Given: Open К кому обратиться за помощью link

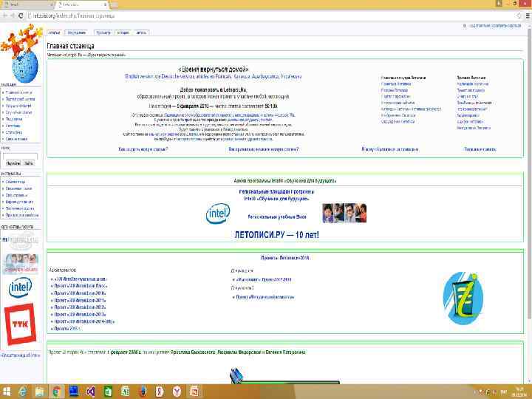Looking at the screenshot, I should 390,149.
